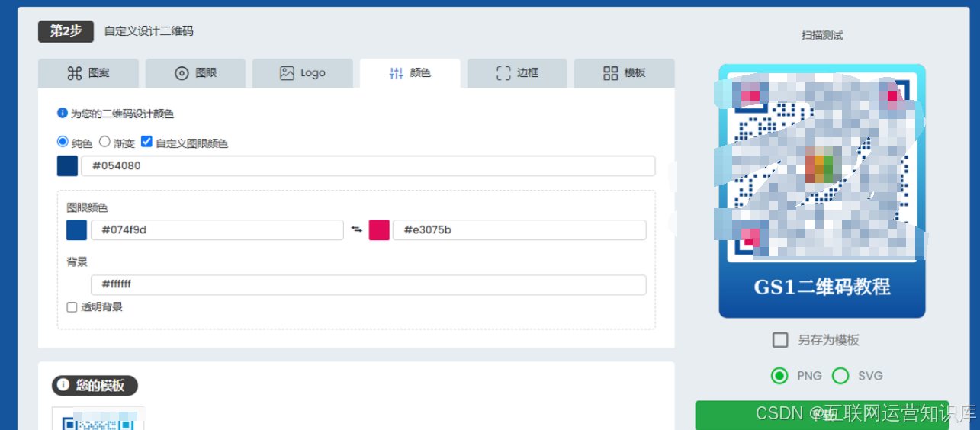Click the QR code preview image

[822, 191]
